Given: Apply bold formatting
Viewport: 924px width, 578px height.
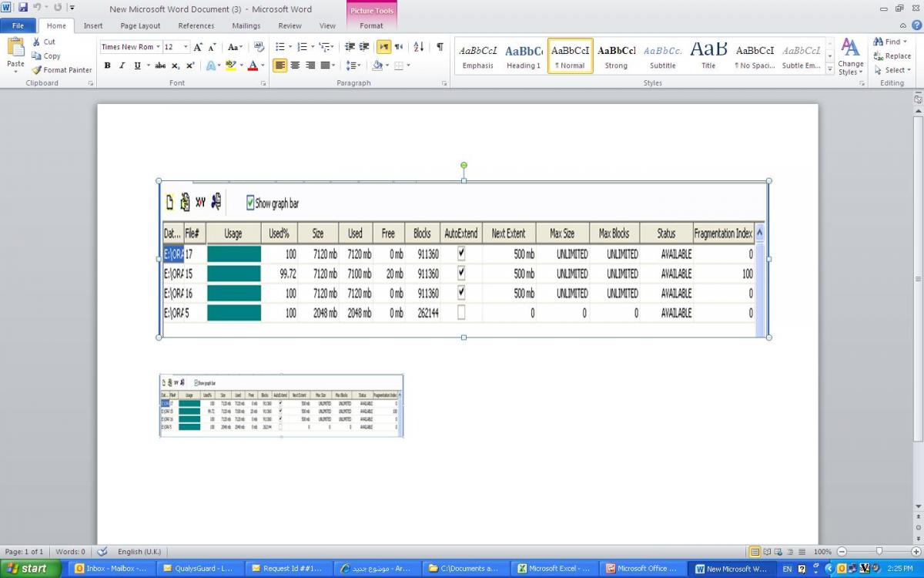Looking at the screenshot, I should 107,66.
